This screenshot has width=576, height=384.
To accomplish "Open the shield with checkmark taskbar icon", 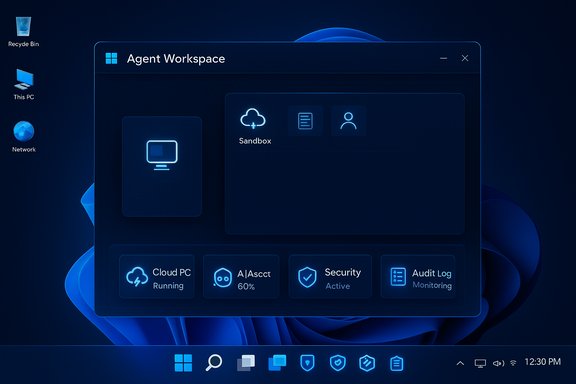I will pyautogui.click(x=338, y=363).
